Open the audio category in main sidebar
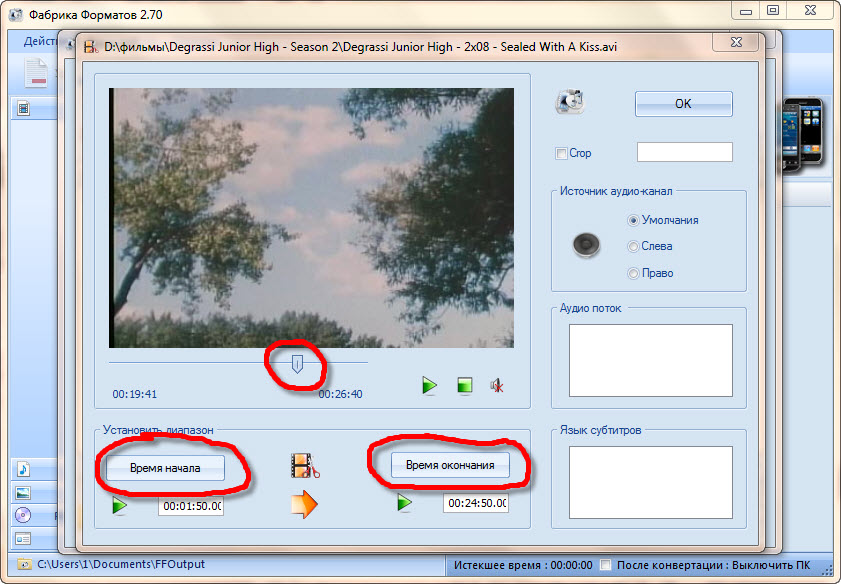Image resolution: width=841 pixels, height=584 pixels. pyautogui.click(x=23, y=469)
